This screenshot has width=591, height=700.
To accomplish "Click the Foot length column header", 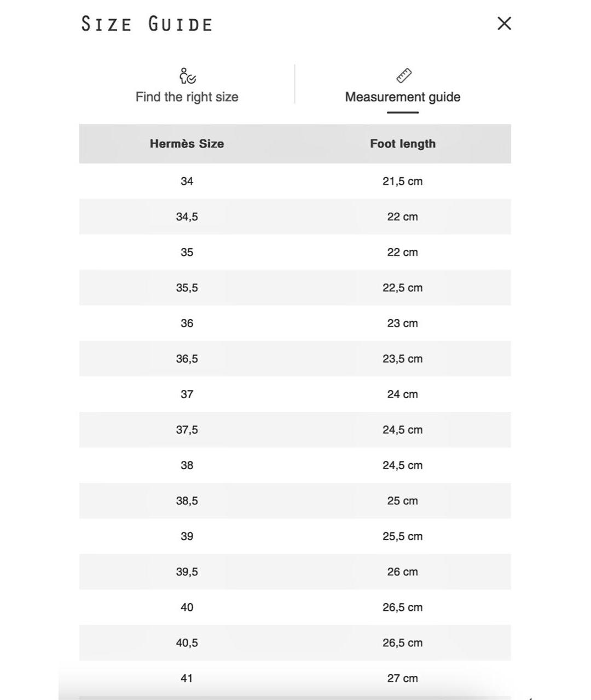I will click(x=403, y=144).
